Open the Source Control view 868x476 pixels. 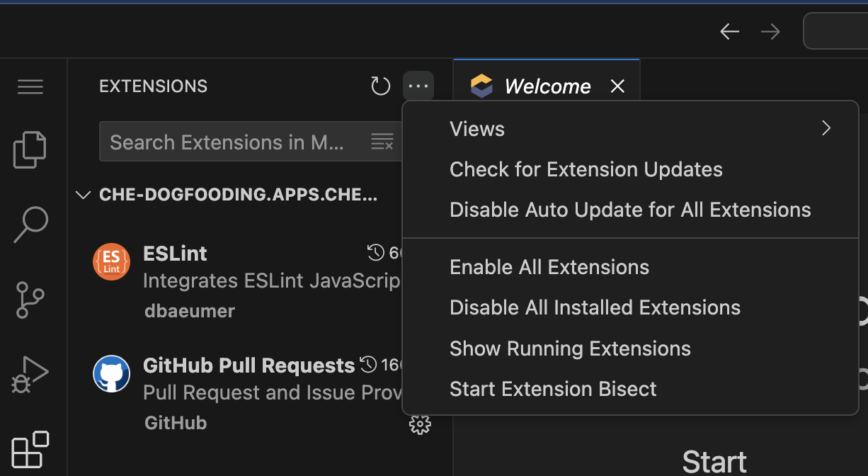30,299
